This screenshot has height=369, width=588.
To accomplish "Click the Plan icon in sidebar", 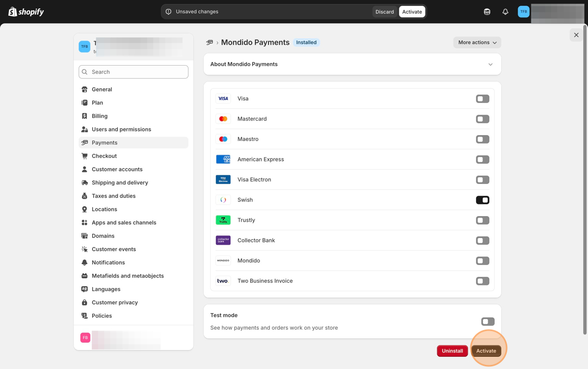I will (85, 102).
